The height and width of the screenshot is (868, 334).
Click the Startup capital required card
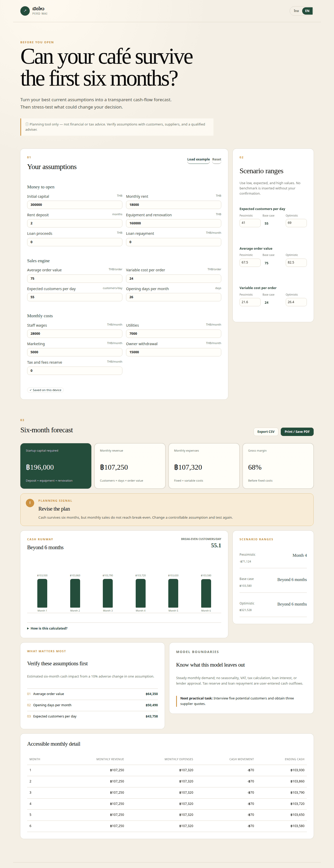56,466
